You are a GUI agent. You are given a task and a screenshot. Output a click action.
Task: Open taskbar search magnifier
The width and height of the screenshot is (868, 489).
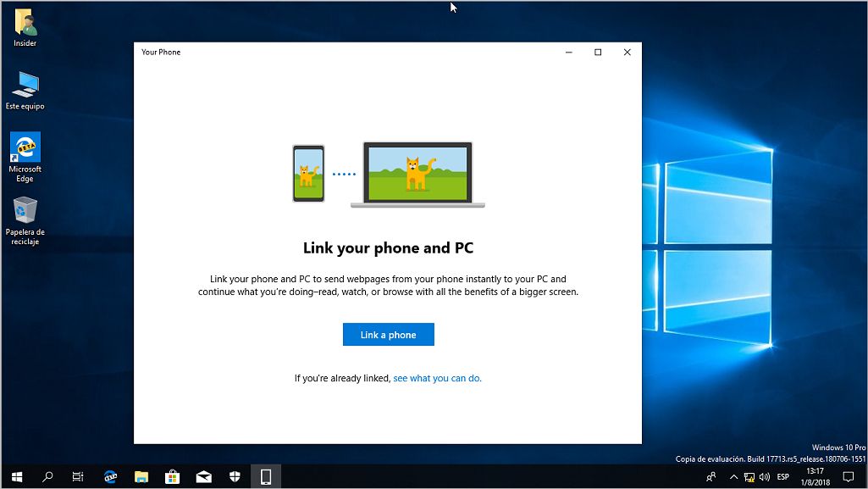tap(47, 476)
